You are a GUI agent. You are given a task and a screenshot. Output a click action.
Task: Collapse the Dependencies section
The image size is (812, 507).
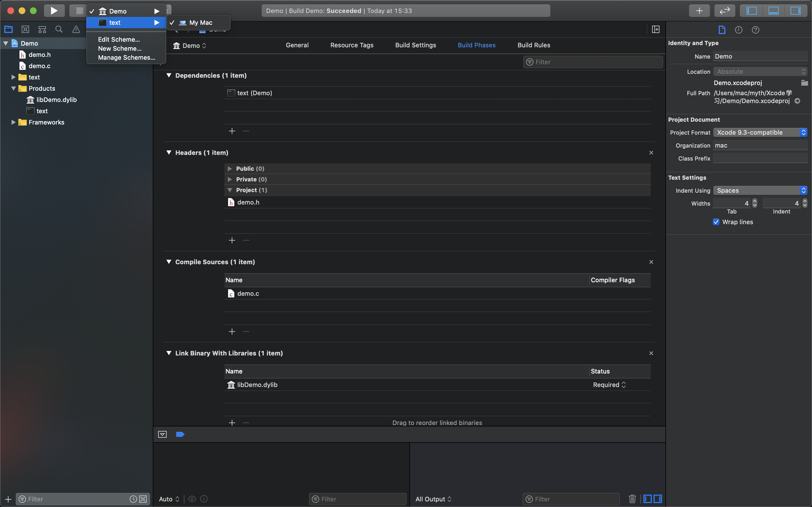169,75
